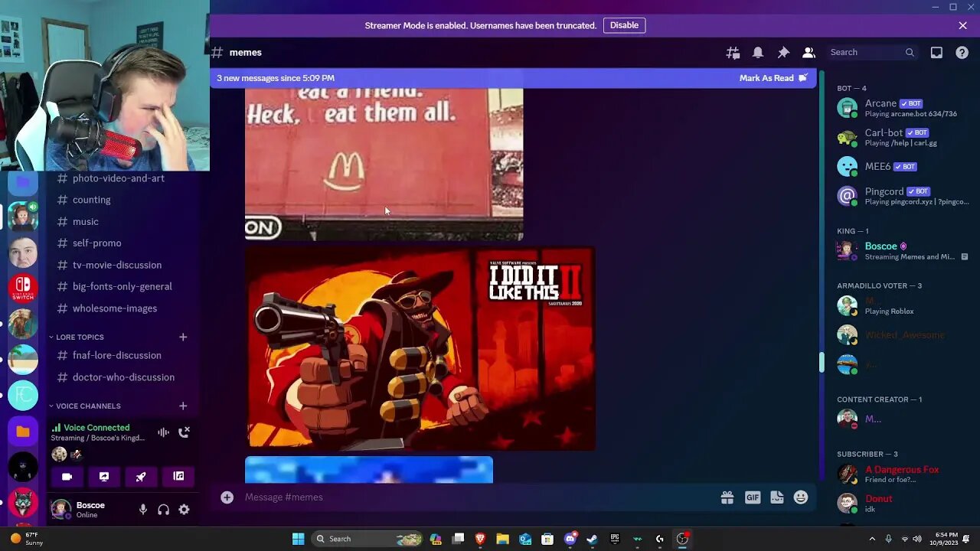Deafen with the headphones icon
The width and height of the screenshot is (980, 551).
click(x=163, y=510)
